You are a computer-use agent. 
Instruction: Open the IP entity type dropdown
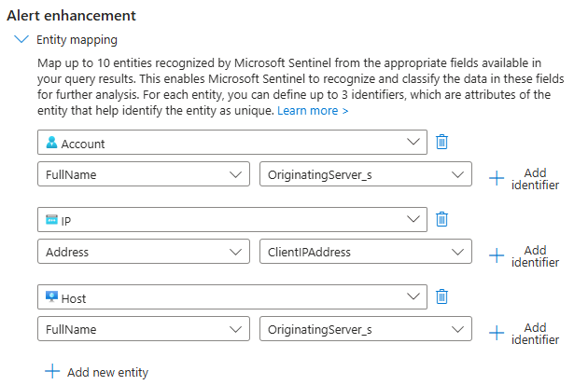(232, 219)
